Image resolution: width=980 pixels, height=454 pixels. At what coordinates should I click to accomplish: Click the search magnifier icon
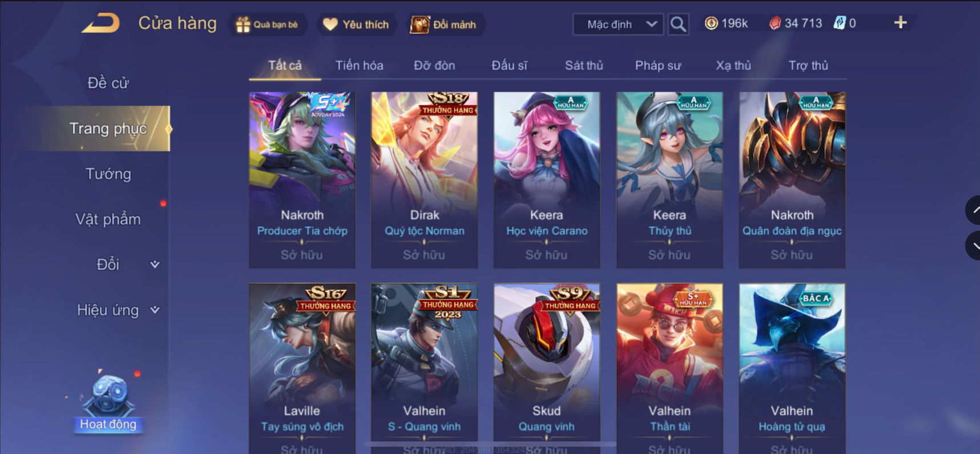(678, 25)
